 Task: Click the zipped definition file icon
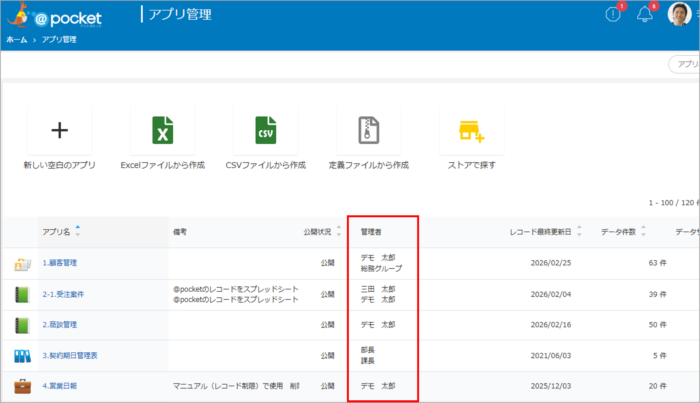[x=368, y=131]
